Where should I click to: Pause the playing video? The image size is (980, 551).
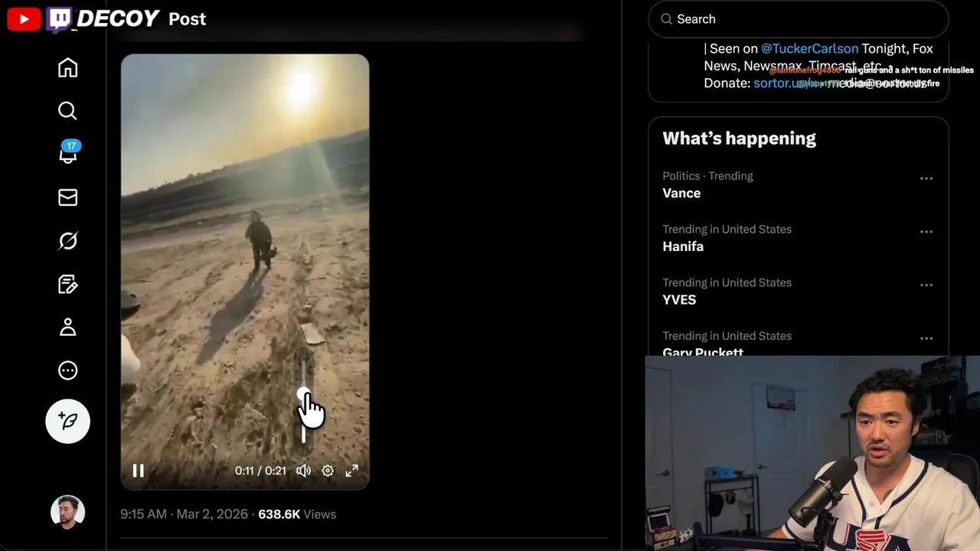139,471
